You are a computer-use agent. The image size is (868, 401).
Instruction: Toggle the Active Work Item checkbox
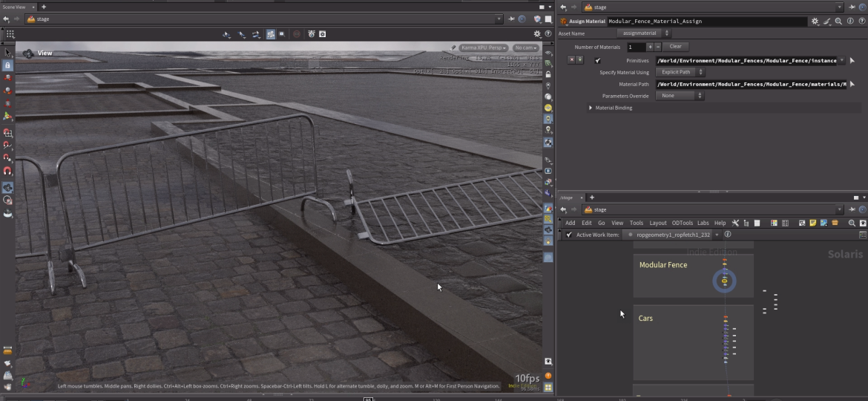click(x=569, y=235)
